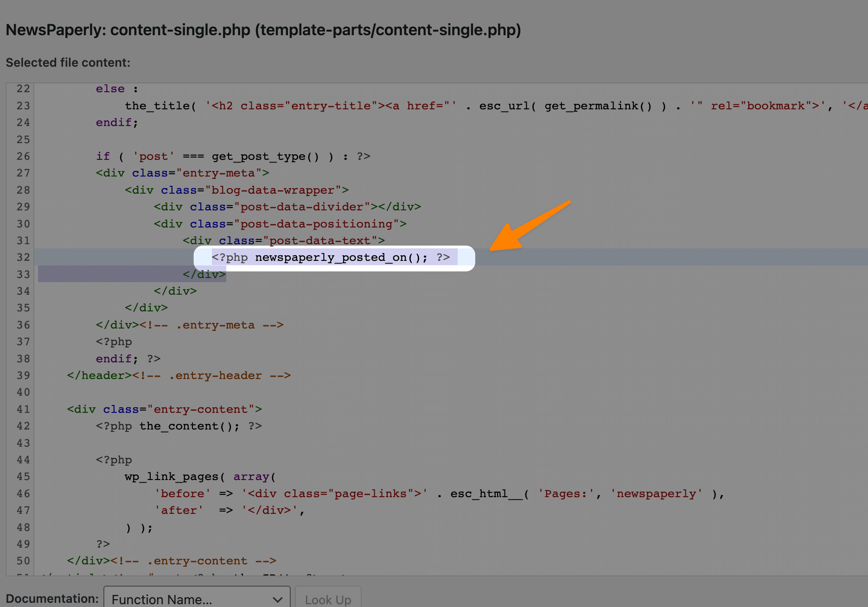
Task: Select the 'Pages:' string on line 46
Action: click(567, 493)
